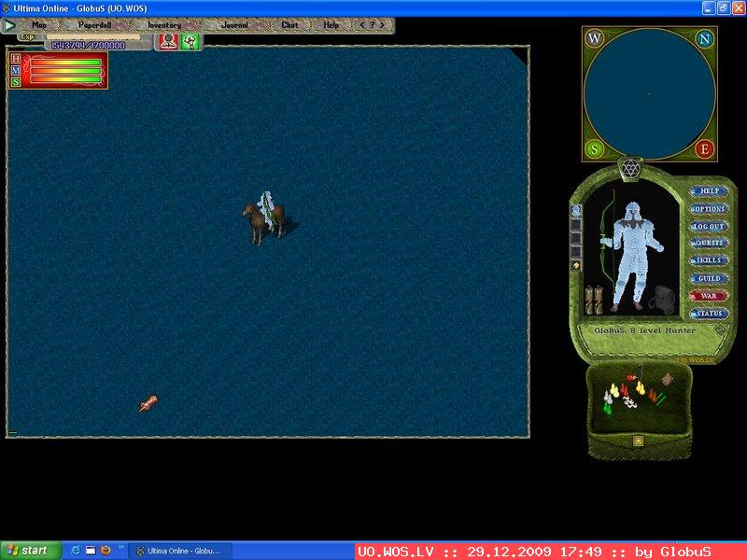The image size is (747, 560).
Task: Collapse the bag with the yellow arrow button
Action: tap(639, 441)
